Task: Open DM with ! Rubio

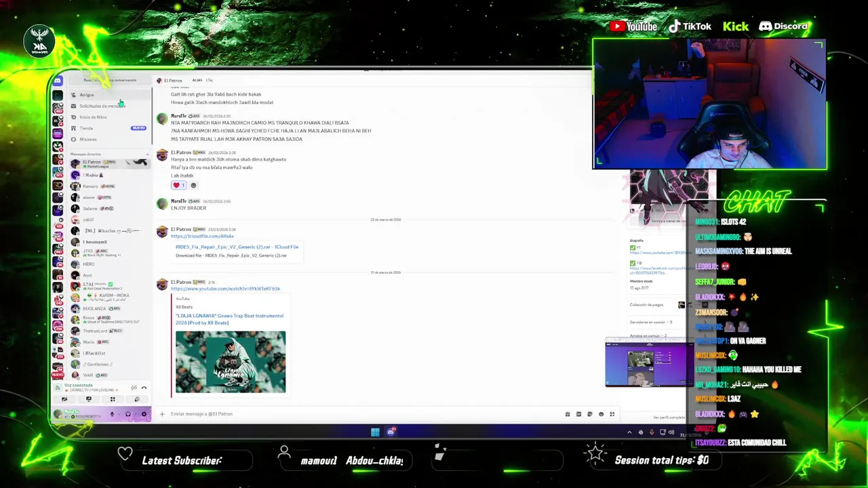Action: [110, 175]
